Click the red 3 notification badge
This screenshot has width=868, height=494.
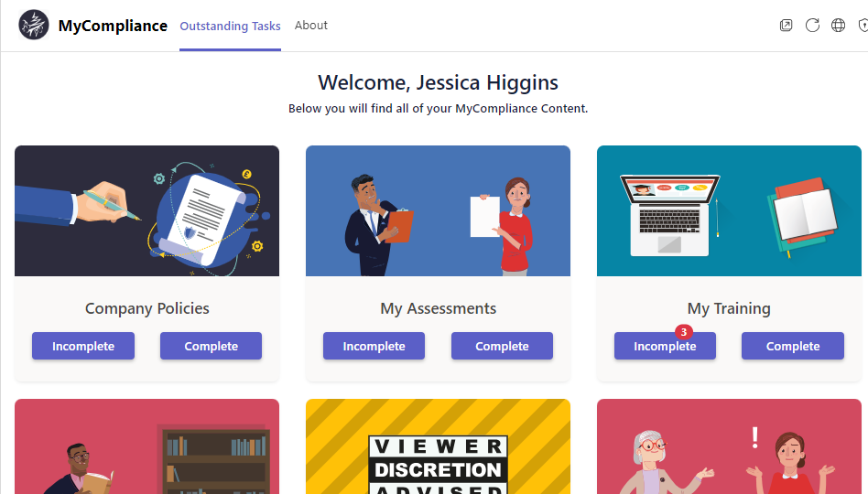tap(684, 332)
